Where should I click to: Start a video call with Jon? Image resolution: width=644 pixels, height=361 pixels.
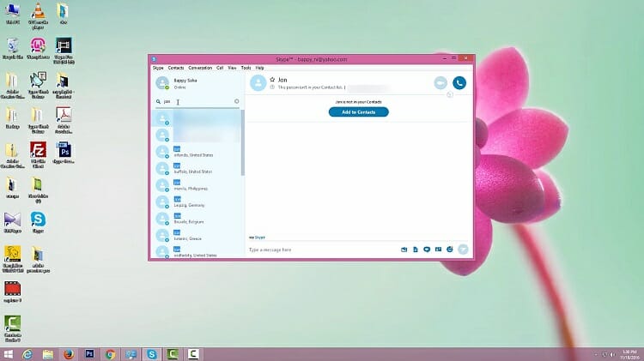tap(440, 83)
